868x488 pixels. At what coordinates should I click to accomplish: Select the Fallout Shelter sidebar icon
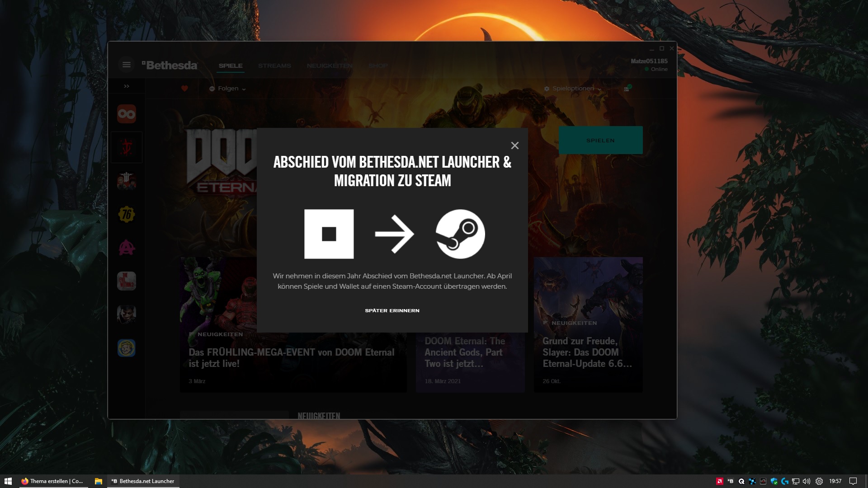click(127, 348)
